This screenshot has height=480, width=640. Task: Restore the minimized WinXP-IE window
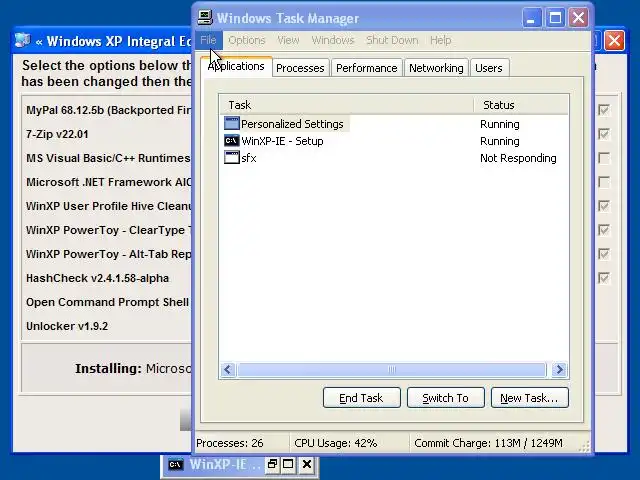(272, 464)
